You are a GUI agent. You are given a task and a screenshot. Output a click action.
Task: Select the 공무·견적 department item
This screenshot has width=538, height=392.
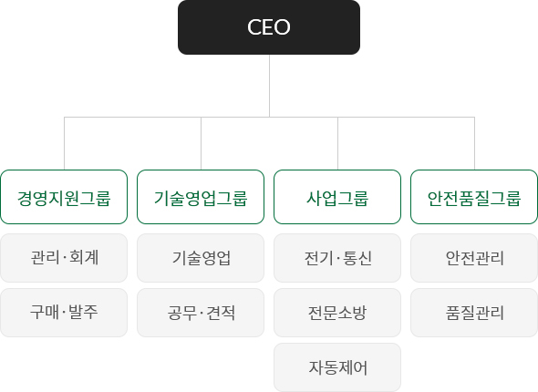(x=201, y=313)
